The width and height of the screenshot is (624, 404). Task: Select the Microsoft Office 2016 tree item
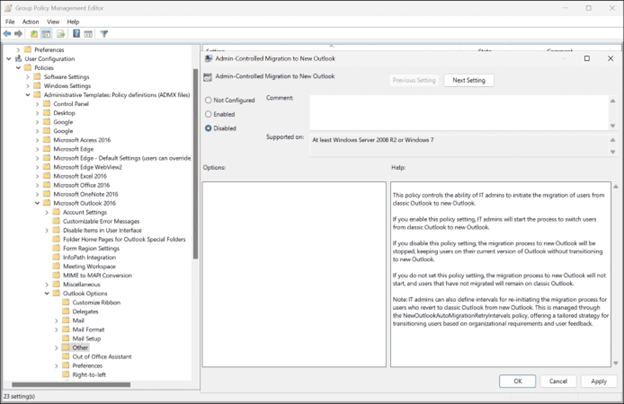(x=82, y=185)
